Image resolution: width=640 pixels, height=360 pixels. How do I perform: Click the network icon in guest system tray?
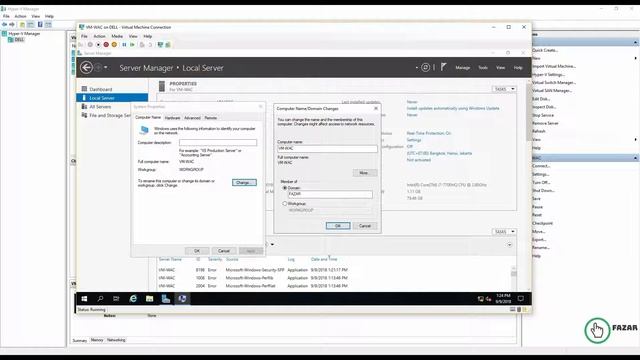click(x=480, y=299)
